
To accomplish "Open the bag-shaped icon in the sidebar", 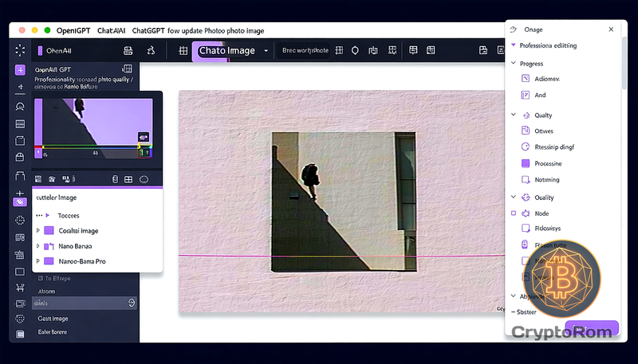I will point(20,157).
